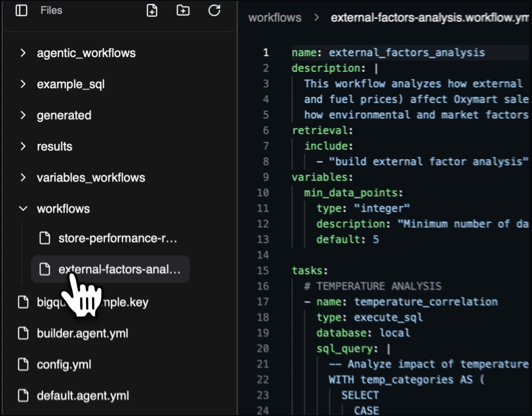
Task: Select the variables_workflows folder
Action: pos(91,178)
